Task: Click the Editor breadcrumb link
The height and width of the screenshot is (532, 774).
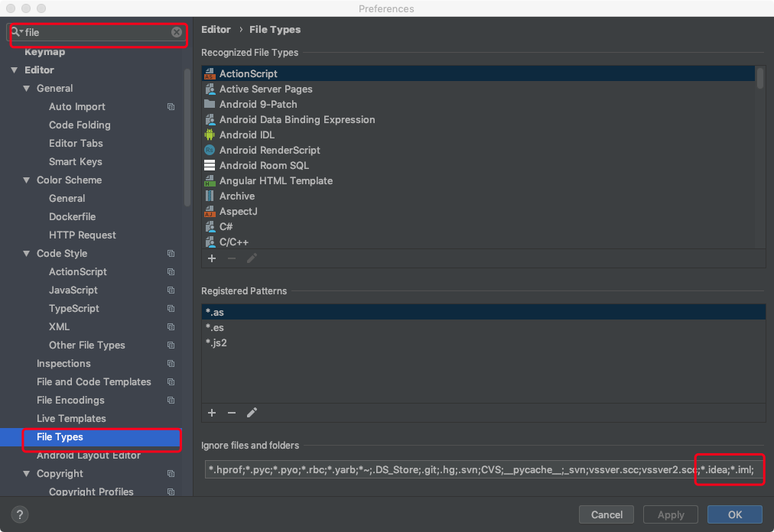Action: [x=216, y=30]
